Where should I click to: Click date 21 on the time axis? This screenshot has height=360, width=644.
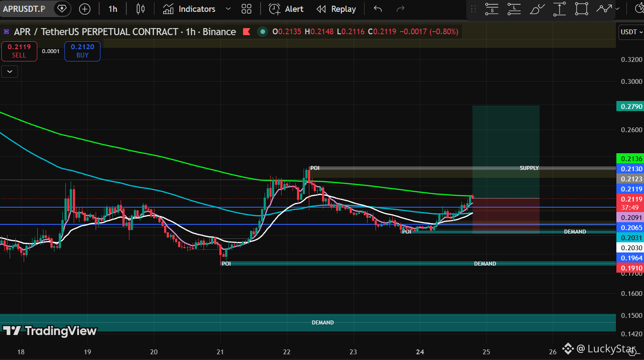(220, 352)
